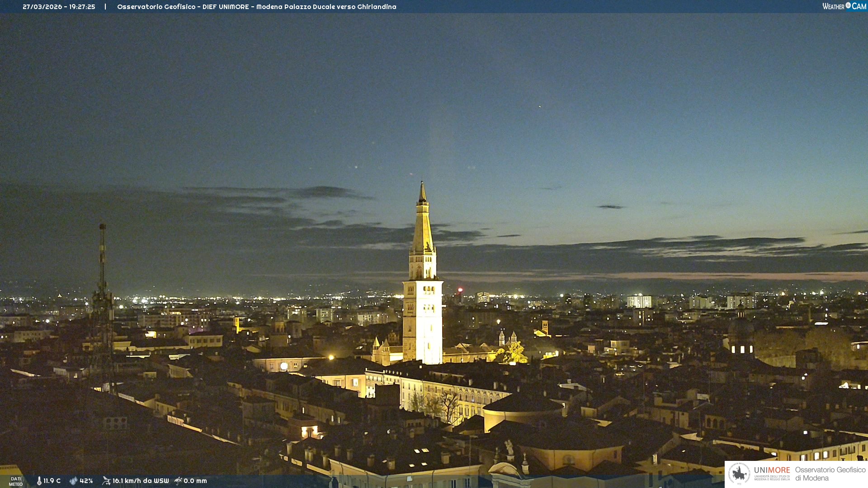Click the 16.1 km/h da WSW wind reading
This screenshot has height=488, width=868.
(x=140, y=481)
